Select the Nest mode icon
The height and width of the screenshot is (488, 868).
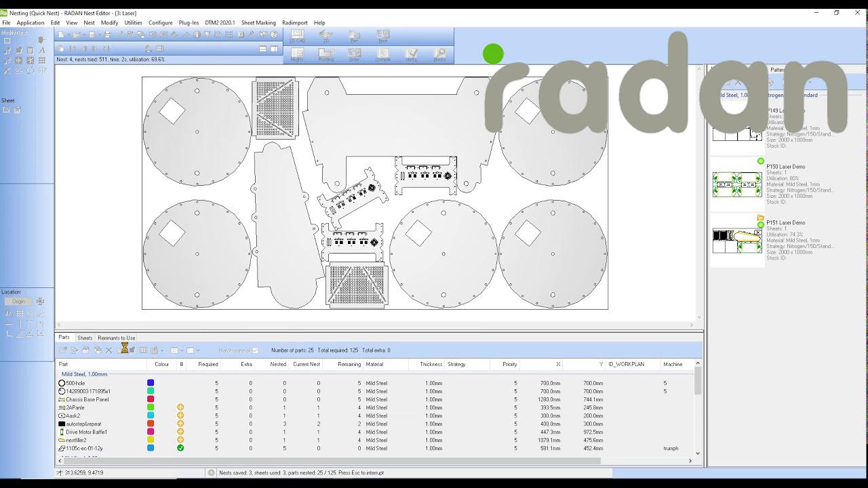pos(383,37)
